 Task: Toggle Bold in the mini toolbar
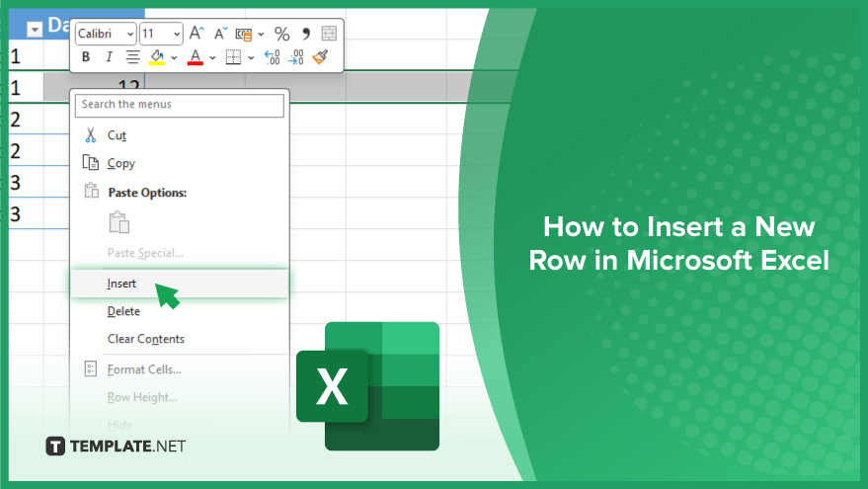point(86,57)
